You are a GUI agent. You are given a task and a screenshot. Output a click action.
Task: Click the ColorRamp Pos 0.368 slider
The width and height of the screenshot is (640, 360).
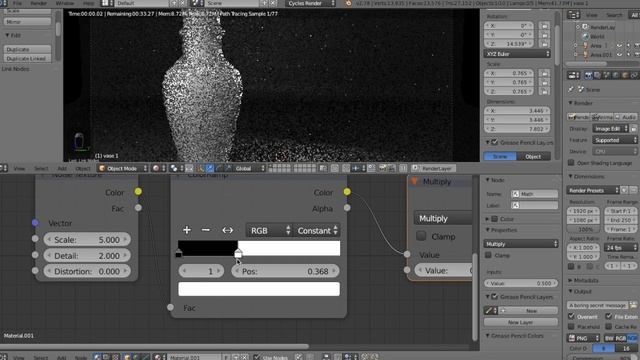pos(285,271)
